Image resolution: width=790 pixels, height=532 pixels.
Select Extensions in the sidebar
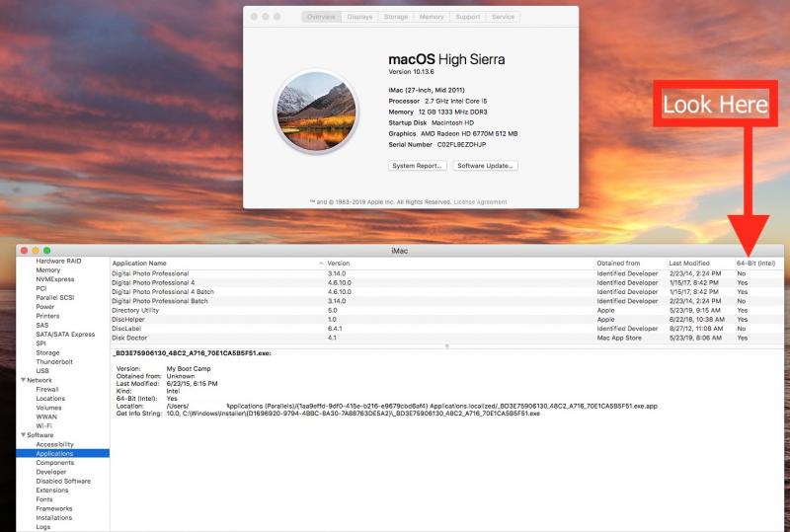click(52, 491)
